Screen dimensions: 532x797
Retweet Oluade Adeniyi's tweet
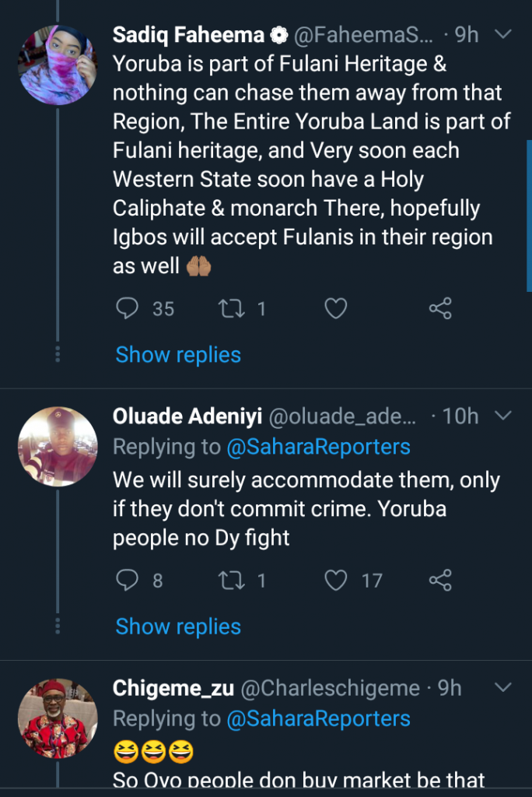[232, 580]
